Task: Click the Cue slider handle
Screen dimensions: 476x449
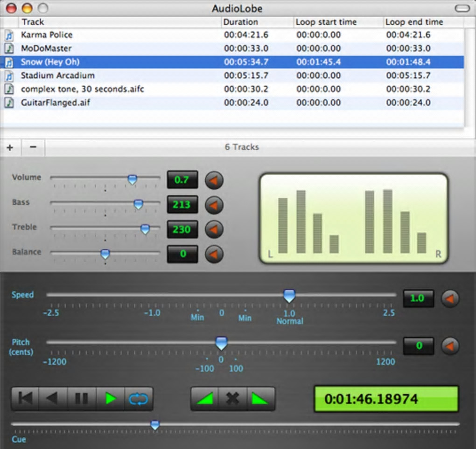Action: (x=155, y=425)
